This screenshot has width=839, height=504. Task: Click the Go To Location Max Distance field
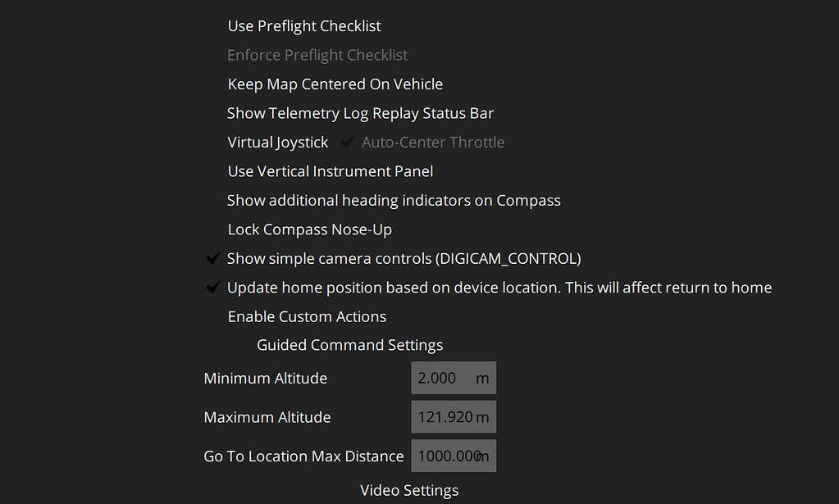coord(453,456)
